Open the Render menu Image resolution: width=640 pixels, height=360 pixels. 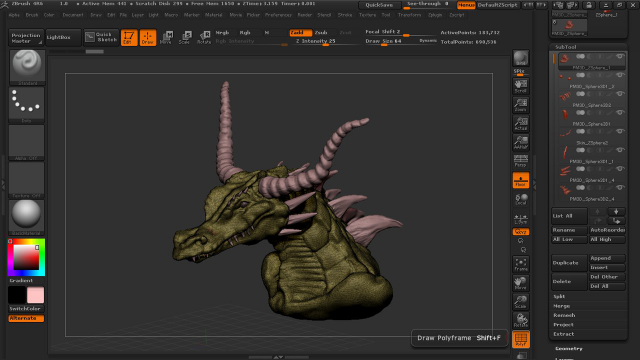coord(304,15)
